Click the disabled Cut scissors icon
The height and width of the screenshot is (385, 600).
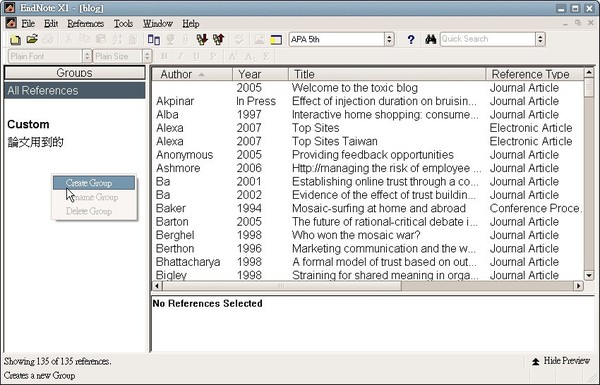68,39
